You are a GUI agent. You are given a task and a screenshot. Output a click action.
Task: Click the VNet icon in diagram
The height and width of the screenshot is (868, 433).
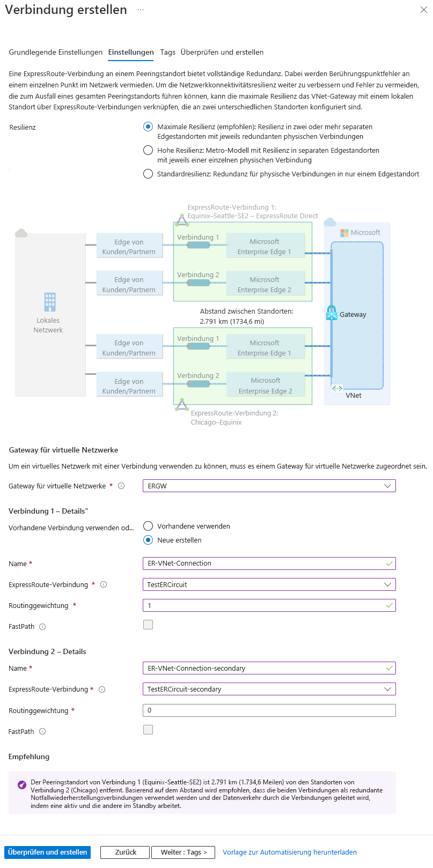[337, 389]
